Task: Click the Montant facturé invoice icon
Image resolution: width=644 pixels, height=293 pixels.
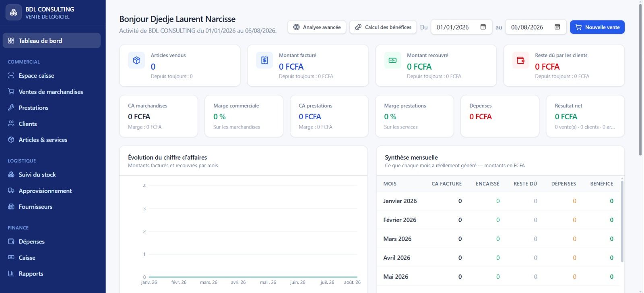Action: pos(264,60)
